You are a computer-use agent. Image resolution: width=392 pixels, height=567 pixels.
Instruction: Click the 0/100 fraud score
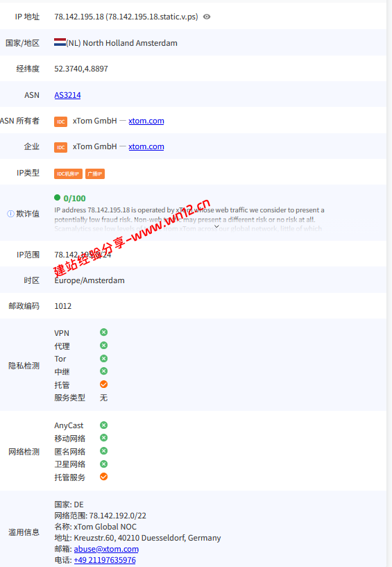[74, 198]
